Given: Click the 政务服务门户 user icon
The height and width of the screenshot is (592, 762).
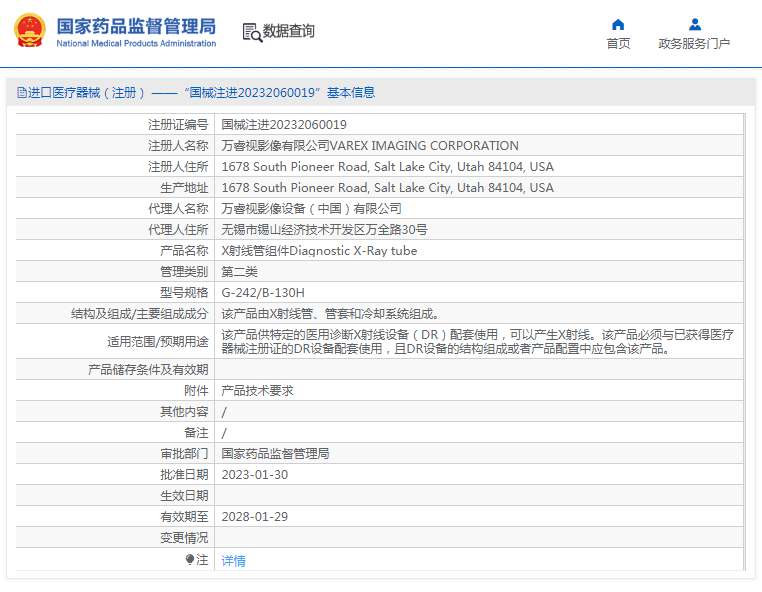Looking at the screenshot, I should click(x=695, y=24).
